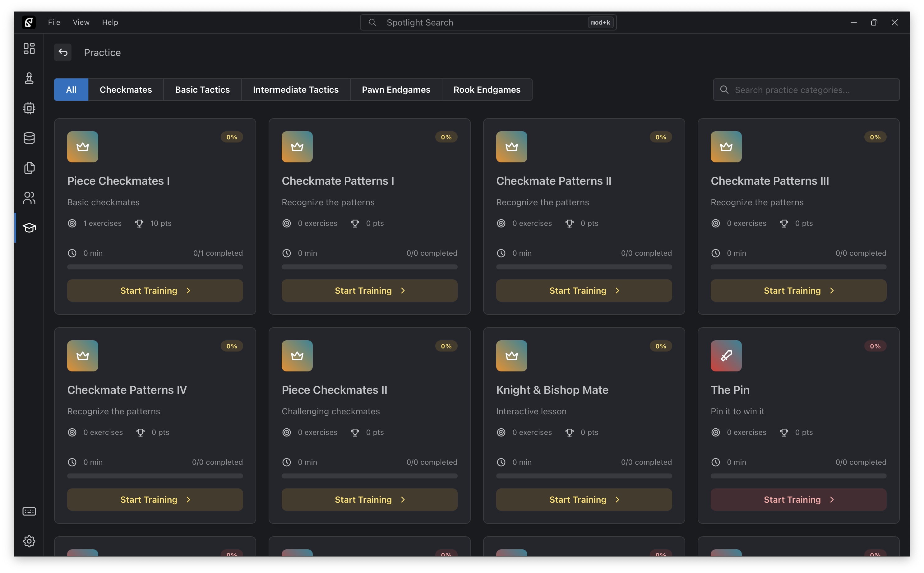Start Training for Piece Checkmates I

point(155,291)
